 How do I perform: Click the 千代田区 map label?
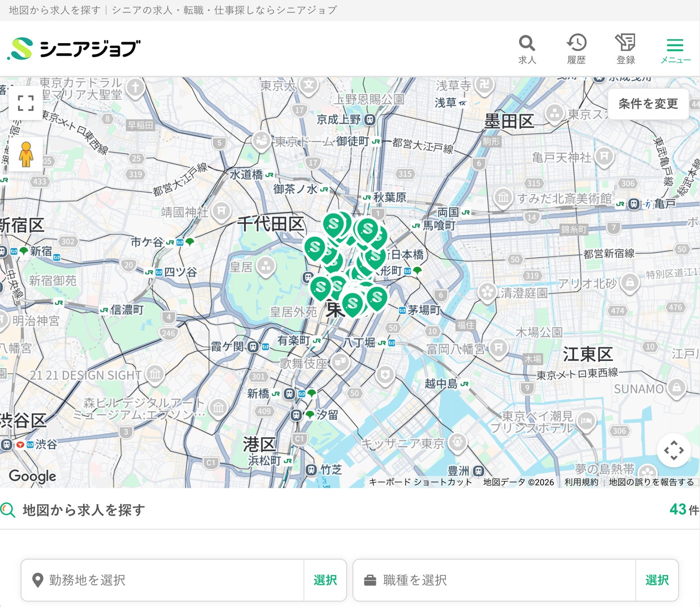pyautogui.click(x=271, y=223)
